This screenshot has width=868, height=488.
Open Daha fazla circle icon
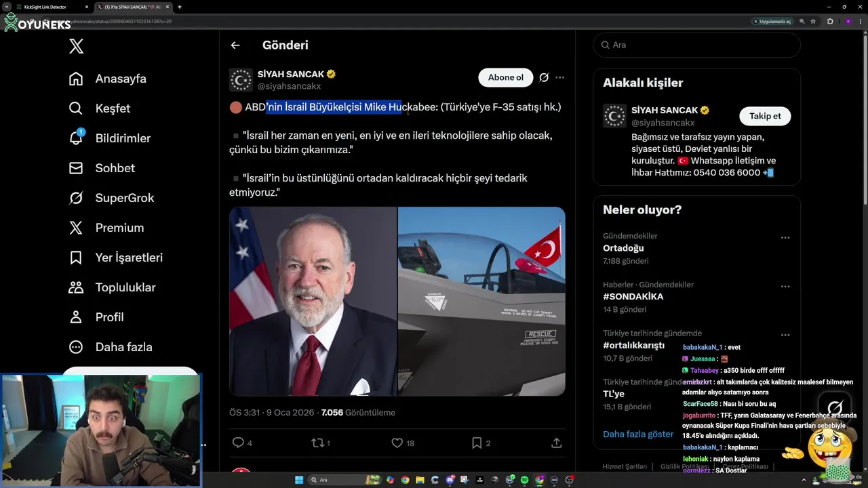tap(76, 347)
